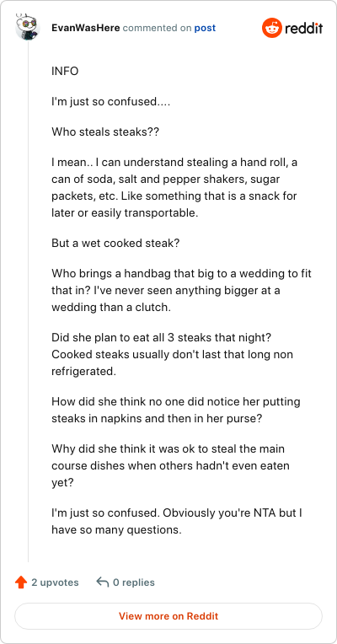Image resolution: width=337 pixels, height=644 pixels.
Task: Click the '2 upvotes' count label
Action: point(55,582)
